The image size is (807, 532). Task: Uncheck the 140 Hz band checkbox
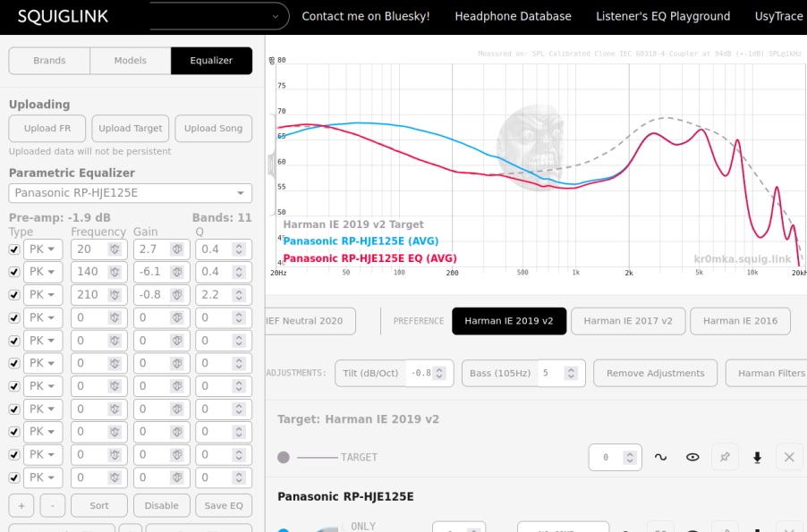click(14, 272)
